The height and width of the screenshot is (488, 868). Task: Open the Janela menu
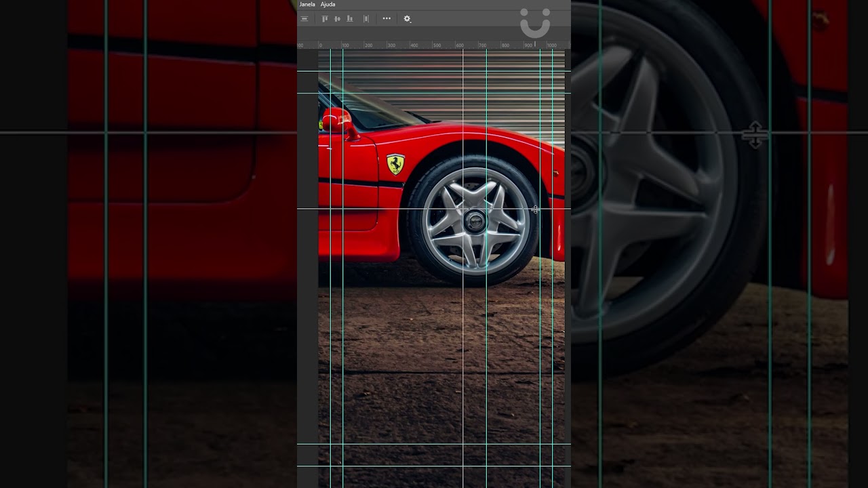(x=307, y=4)
